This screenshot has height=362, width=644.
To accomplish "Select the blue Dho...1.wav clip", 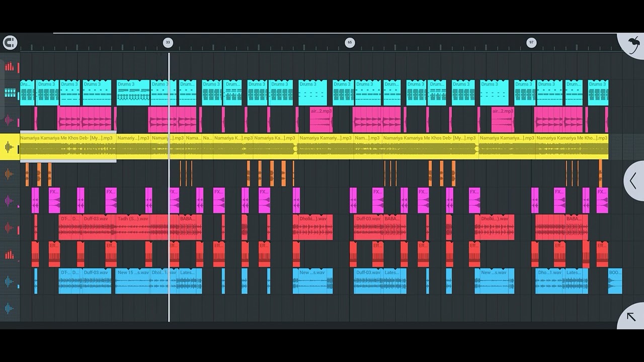I will tap(549, 281).
